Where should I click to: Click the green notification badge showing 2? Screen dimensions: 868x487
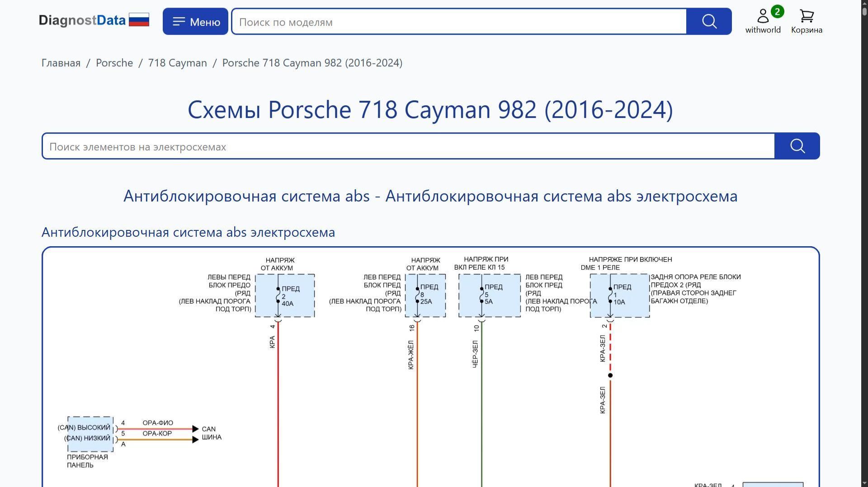777,11
